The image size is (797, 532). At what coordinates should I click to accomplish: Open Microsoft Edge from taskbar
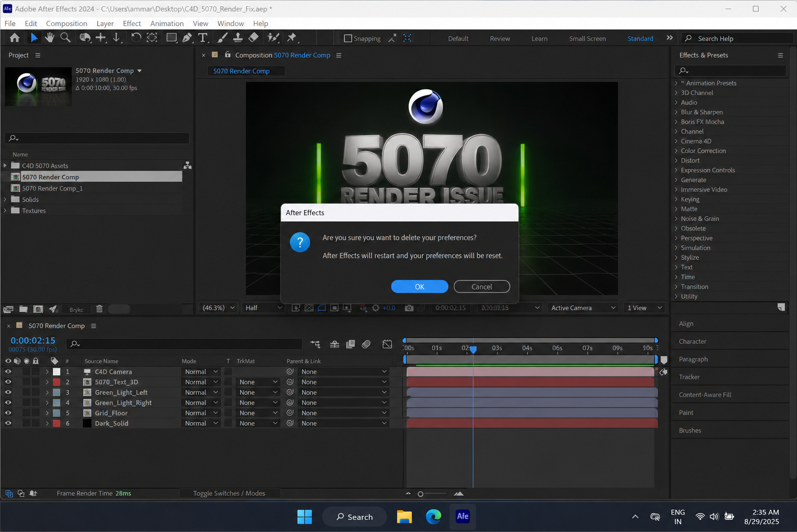433,516
